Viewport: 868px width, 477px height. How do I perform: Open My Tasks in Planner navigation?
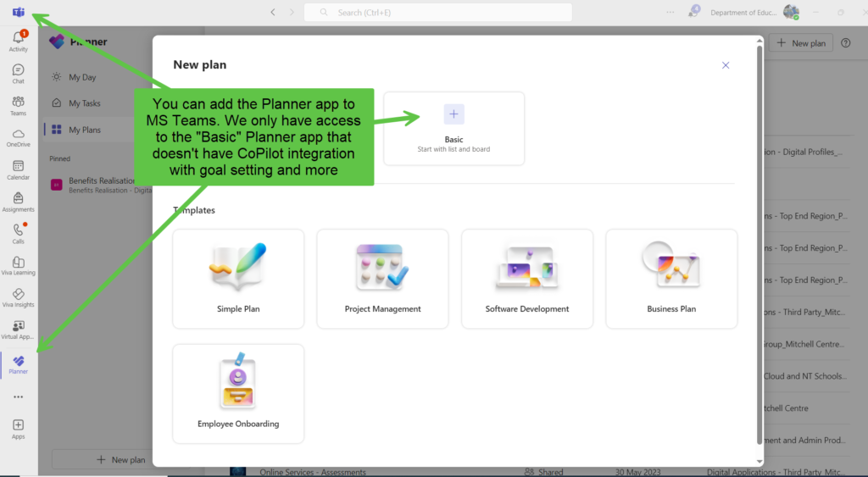(84, 103)
